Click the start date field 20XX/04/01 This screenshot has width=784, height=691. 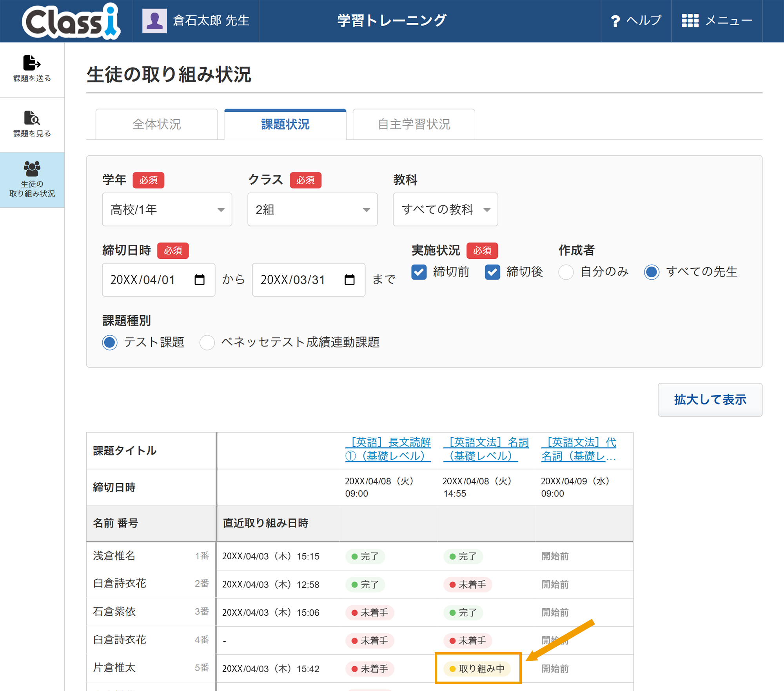click(x=158, y=280)
